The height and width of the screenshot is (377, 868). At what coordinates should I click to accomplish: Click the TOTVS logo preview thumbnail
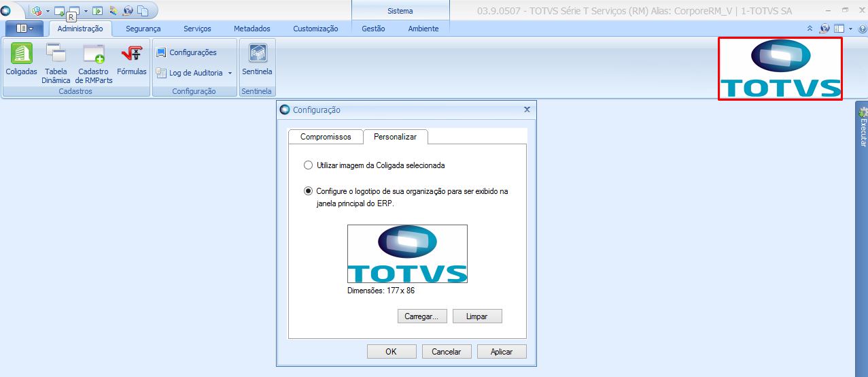point(407,254)
